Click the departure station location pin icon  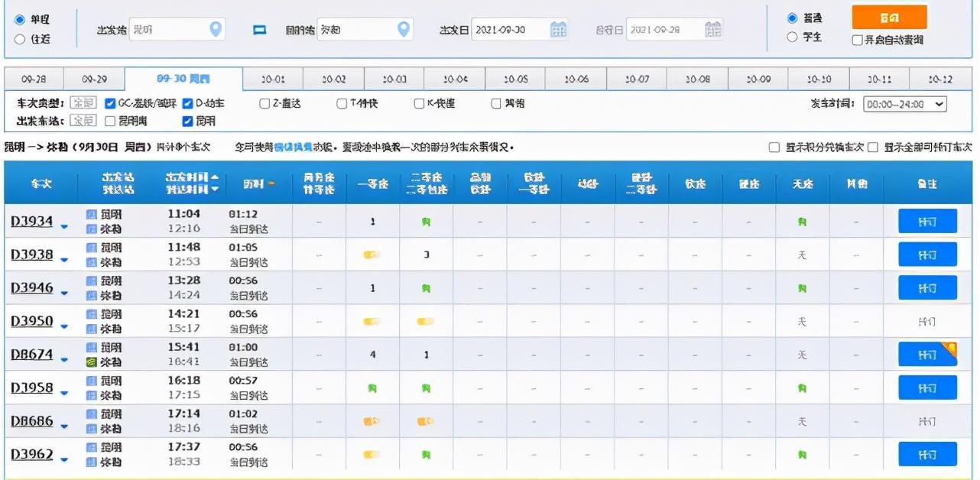point(216,29)
